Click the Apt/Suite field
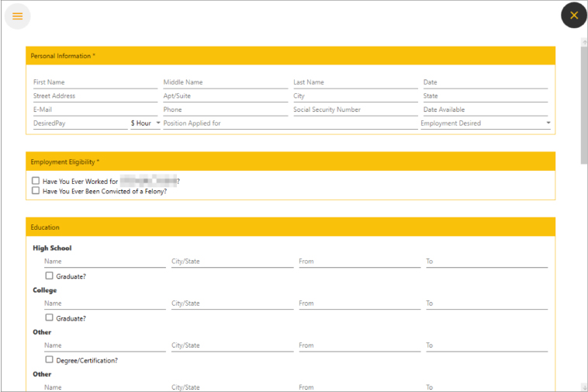The height and width of the screenshot is (392, 588). 226,96
